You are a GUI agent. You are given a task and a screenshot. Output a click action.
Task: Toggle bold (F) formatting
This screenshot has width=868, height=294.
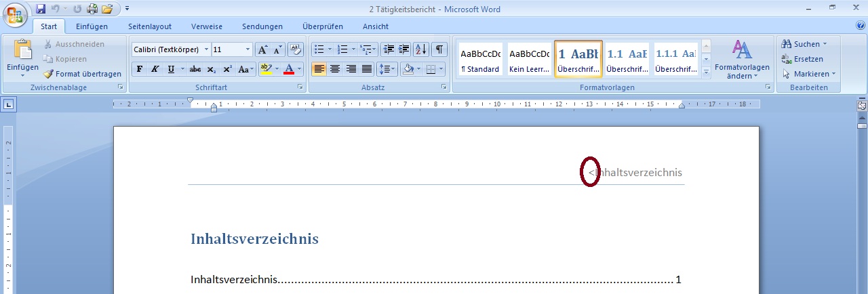click(139, 69)
